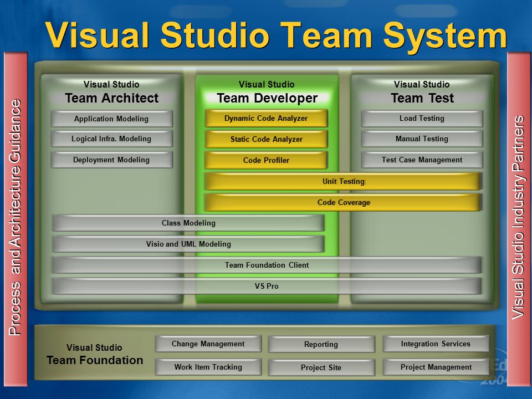The width and height of the screenshot is (532, 399).
Task: Click the Project Site box
Action: [321, 367]
